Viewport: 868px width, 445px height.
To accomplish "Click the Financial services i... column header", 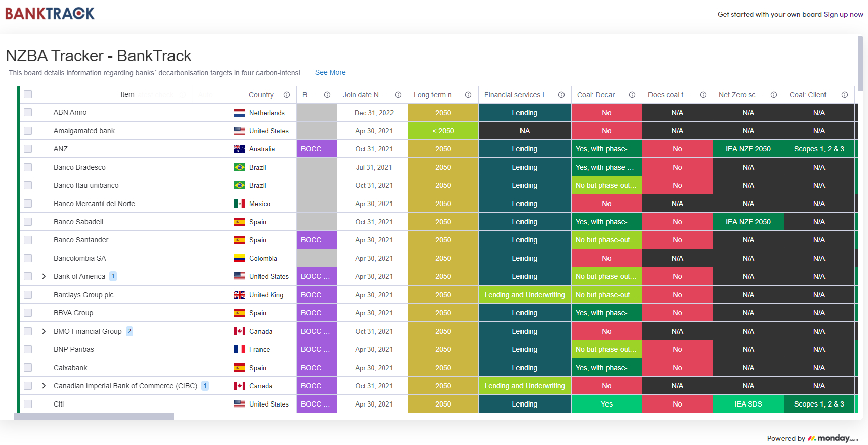I will (x=517, y=95).
